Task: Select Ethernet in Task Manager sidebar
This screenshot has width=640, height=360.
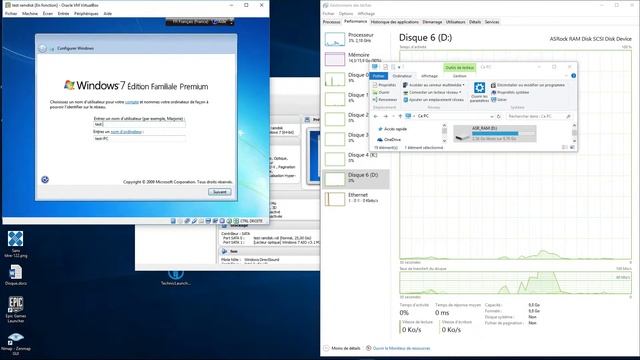Action: 356,198
